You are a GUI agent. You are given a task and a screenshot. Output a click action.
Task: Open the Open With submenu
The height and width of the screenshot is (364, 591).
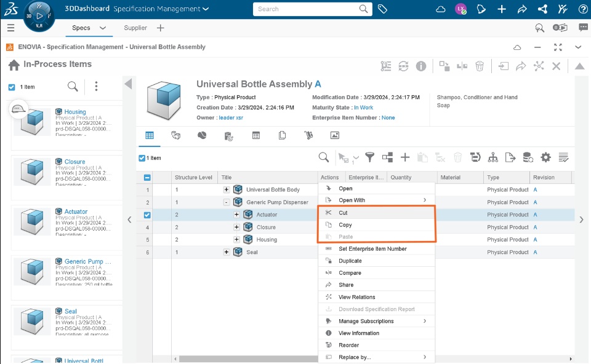tap(377, 200)
